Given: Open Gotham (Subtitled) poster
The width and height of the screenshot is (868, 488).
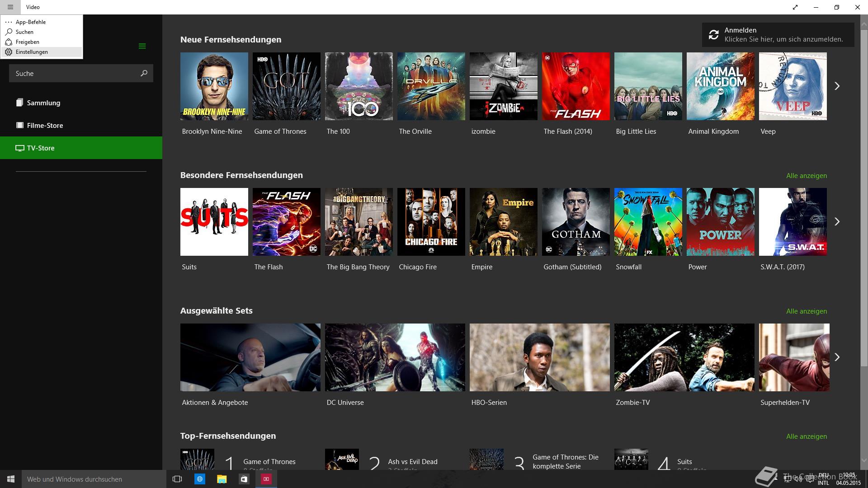Looking at the screenshot, I should coord(576,222).
